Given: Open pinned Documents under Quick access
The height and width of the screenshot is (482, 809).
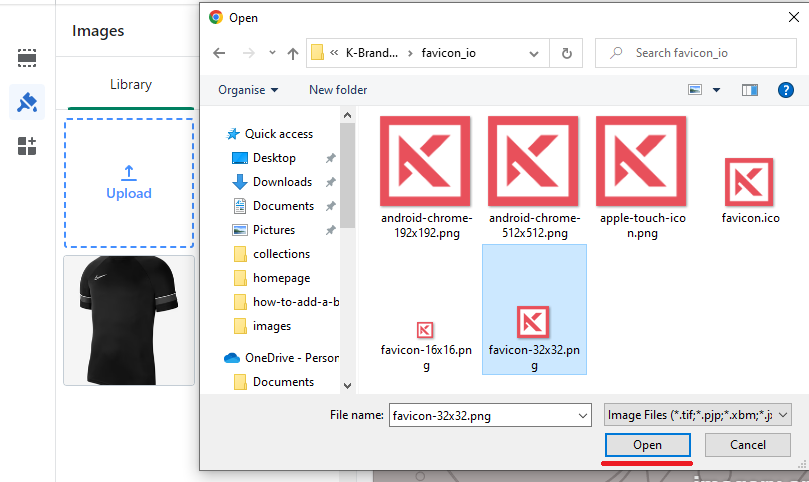Looking at the screenshot, I should tap(283, 206).
